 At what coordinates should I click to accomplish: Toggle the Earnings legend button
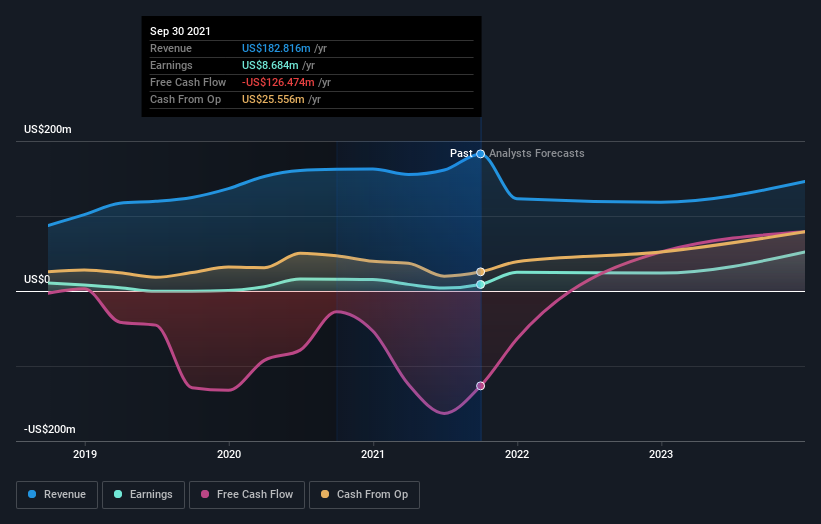click(x=143, y=495)
